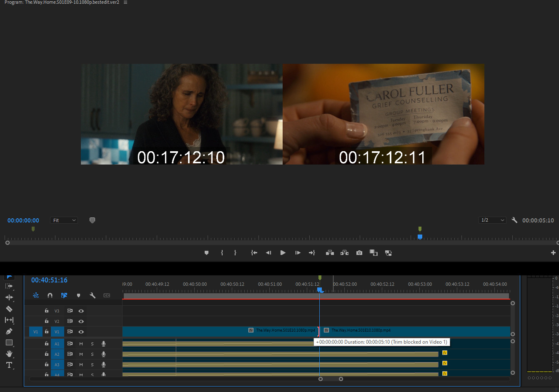Open the Button Editor plus icon
Viewport: 559px width, 392px height.
(553, 253)
